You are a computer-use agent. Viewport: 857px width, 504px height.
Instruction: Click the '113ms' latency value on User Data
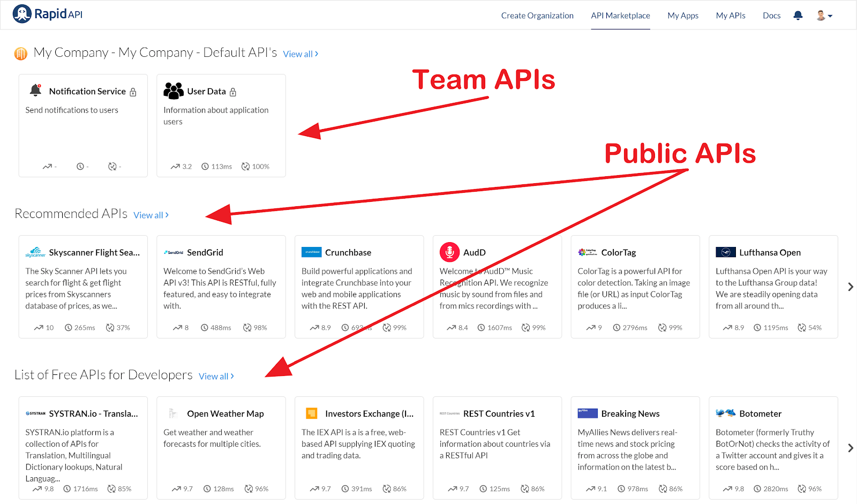click(x=221, y=167)
